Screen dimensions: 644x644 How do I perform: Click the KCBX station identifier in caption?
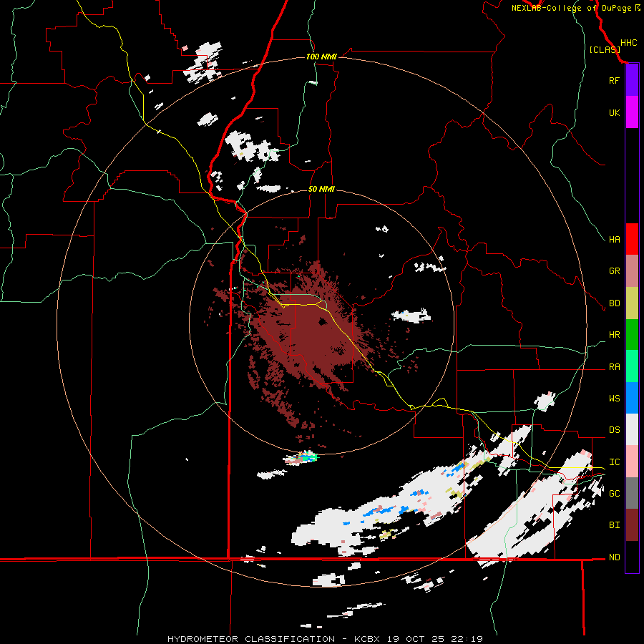tap(369, 639)
